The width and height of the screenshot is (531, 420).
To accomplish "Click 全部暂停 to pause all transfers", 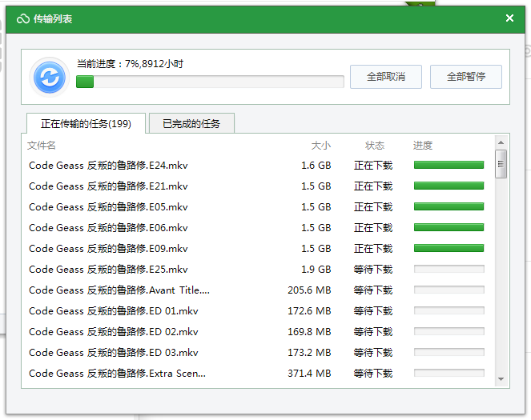I will 465,77.
